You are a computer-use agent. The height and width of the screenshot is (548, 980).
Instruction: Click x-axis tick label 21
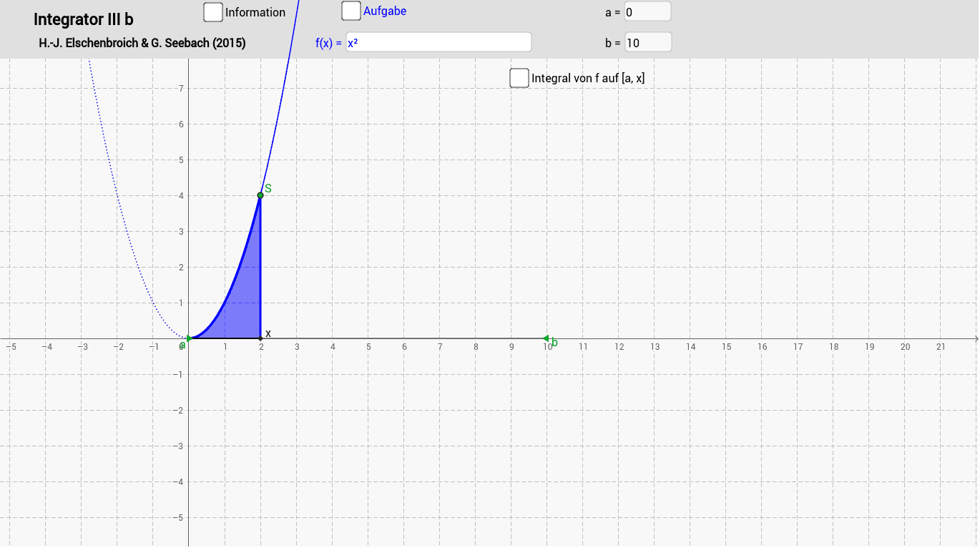(x=941, y=347)
